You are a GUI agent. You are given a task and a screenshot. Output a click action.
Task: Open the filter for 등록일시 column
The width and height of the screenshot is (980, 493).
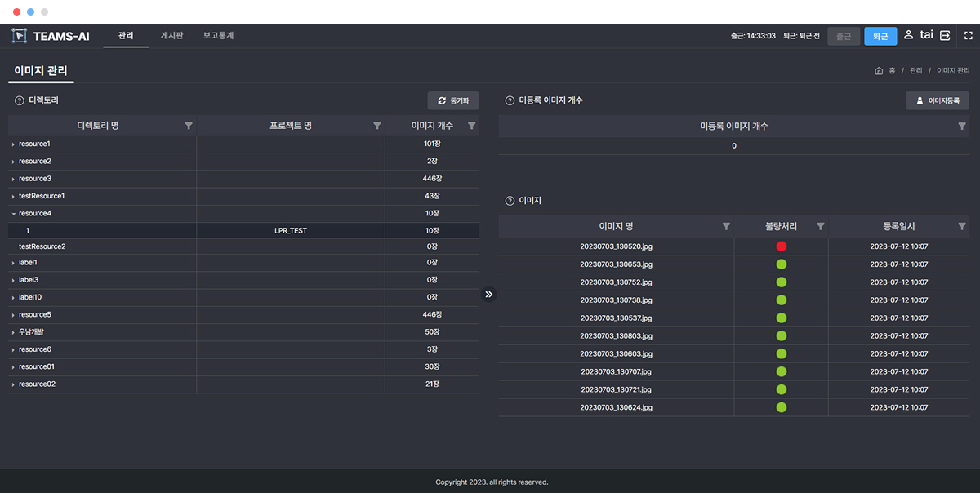point(961,226)
